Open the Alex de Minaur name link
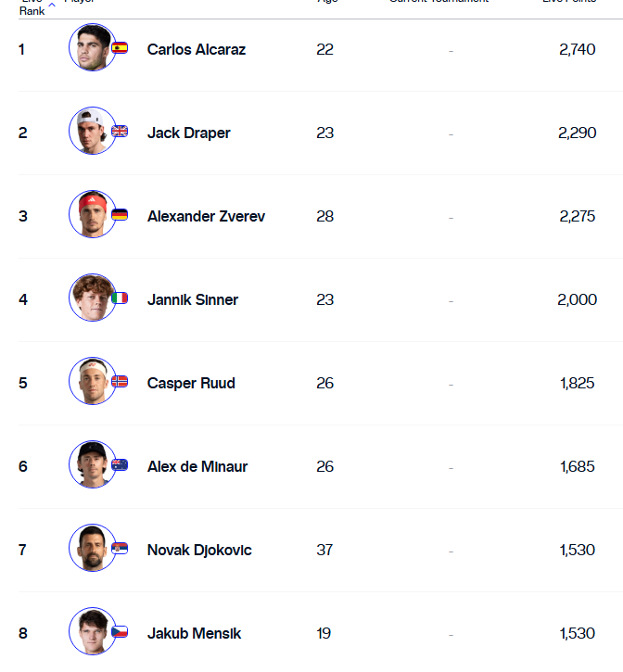The image size is (623, 672). (197, 467)
